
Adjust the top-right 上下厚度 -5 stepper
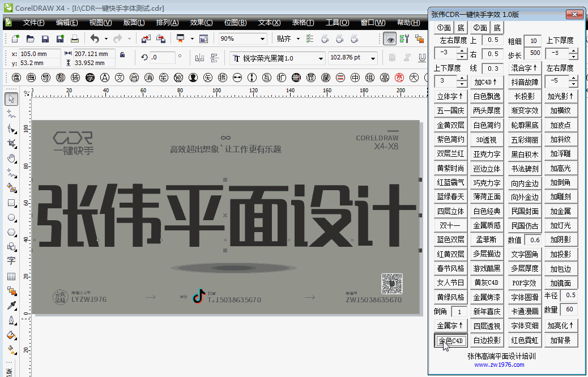point(573,53)
